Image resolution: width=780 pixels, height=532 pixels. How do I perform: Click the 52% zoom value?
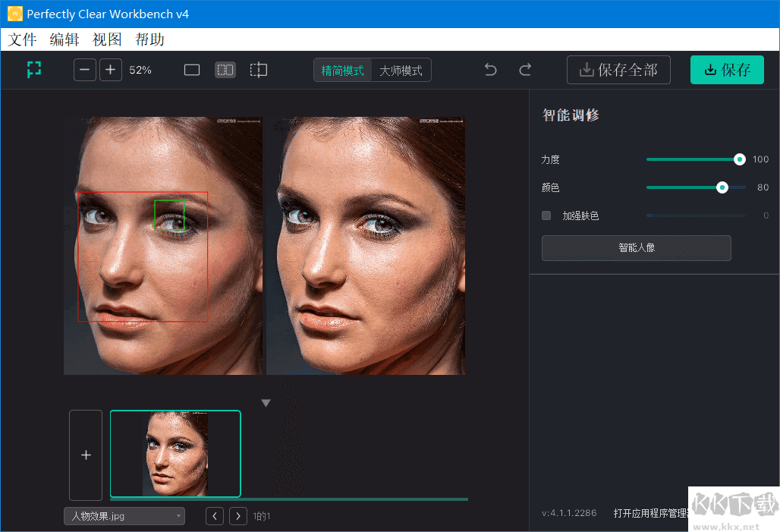coord(140,70)
